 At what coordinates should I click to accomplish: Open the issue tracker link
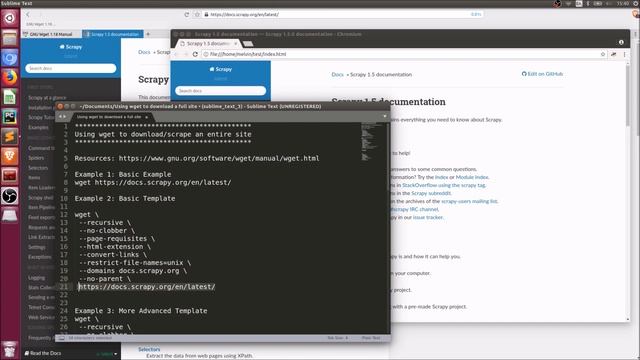click(x=428, y=218)
